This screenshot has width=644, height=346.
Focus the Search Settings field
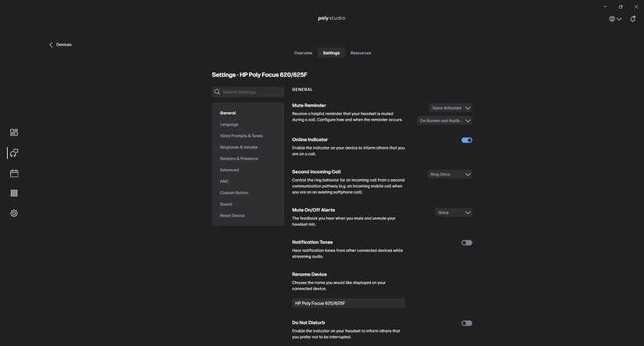[248, 92]
